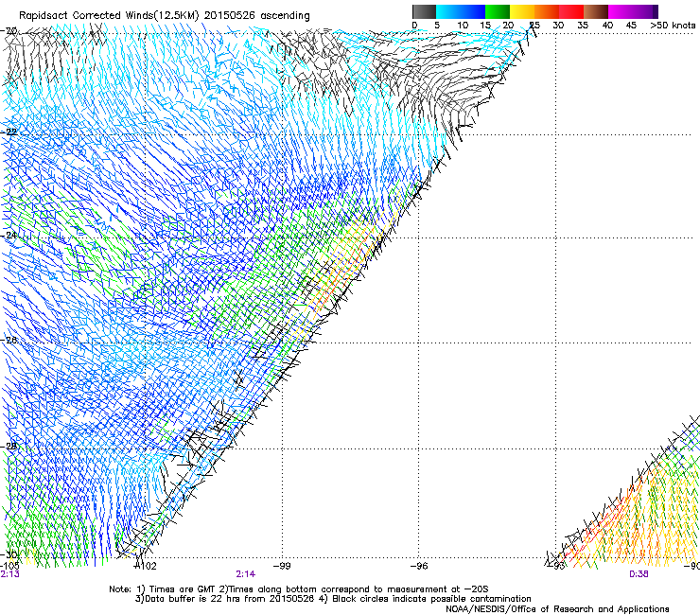The width and height of the screenshot is (700, 615).
Task: Click the brown 35-40 knots color swatch
Action: pos(596,11)
